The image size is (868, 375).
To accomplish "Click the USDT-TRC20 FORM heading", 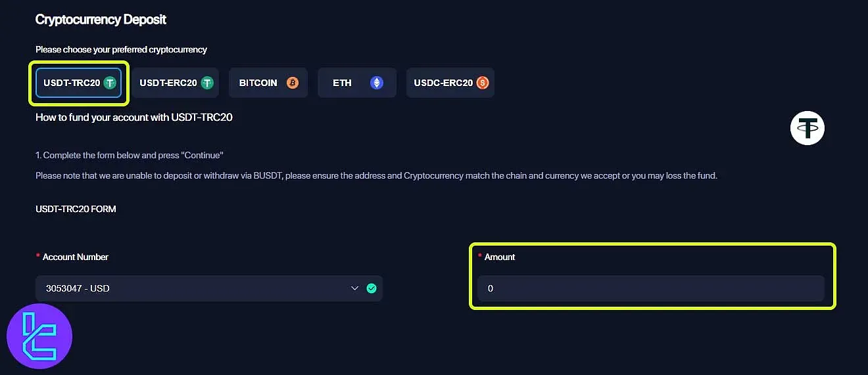I will [76, 209].
